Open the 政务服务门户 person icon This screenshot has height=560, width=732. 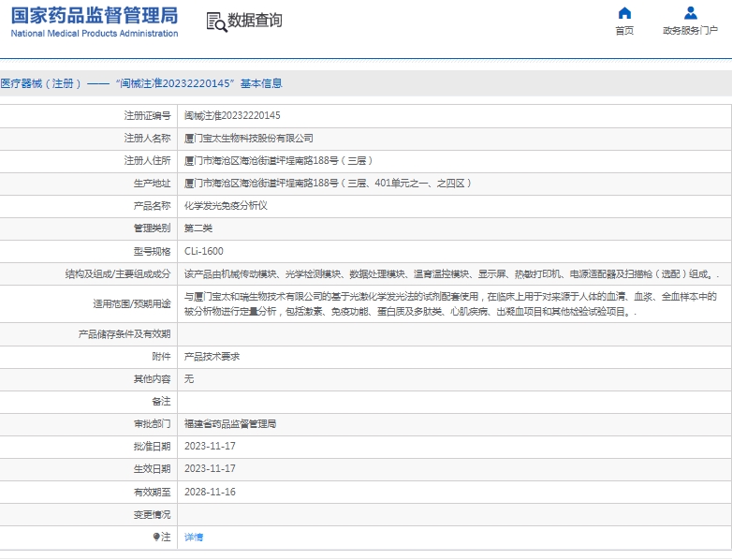tap(691, 12)
